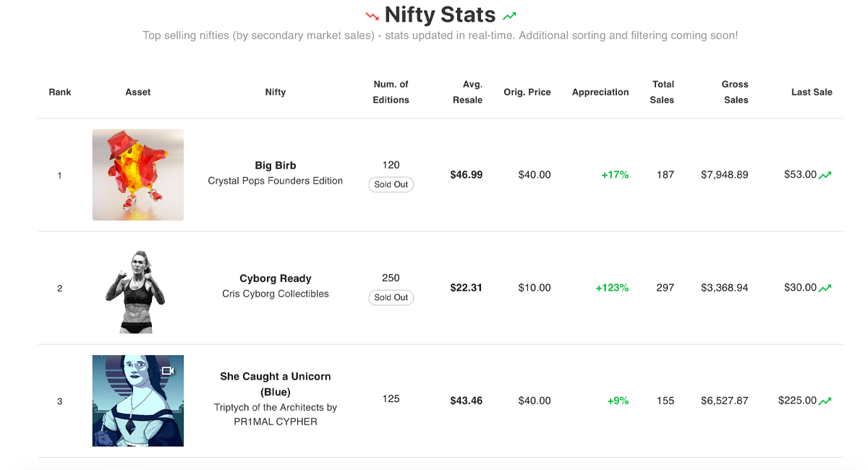This screenshot has width=868, height=470.
Task: Click the Avg. Resale column header
Action: pos(468,93)
